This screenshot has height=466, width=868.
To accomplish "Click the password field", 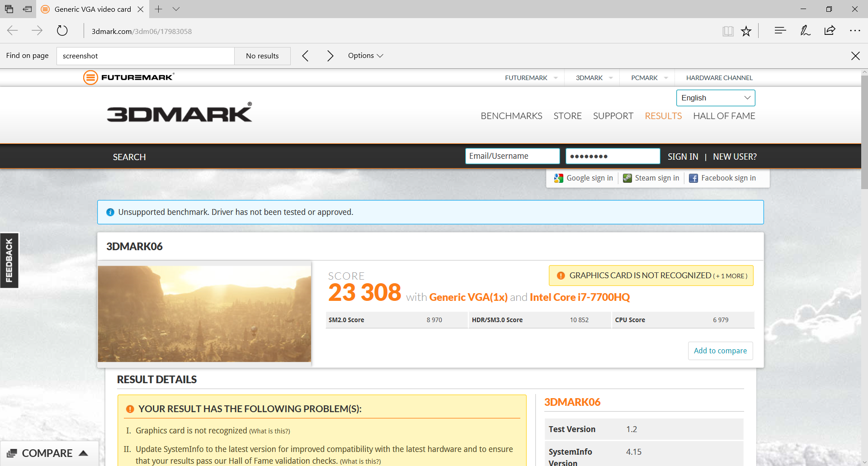I will 613,156.
